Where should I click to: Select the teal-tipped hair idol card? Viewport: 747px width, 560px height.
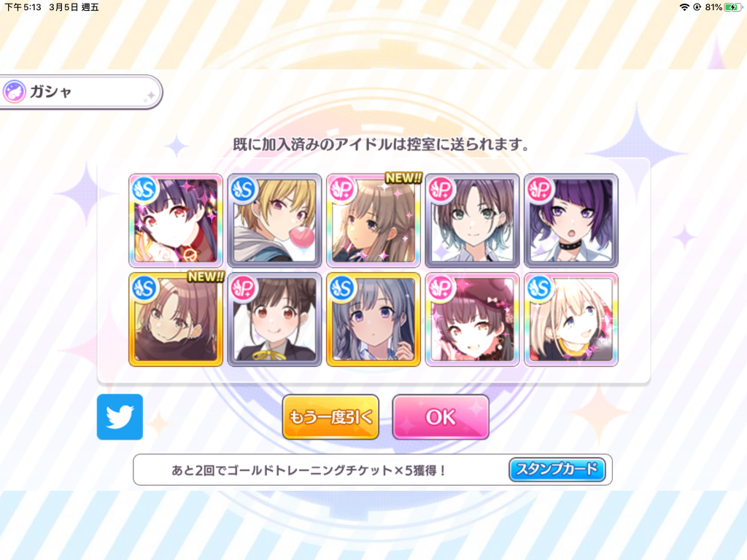click(x=472, y=220)
